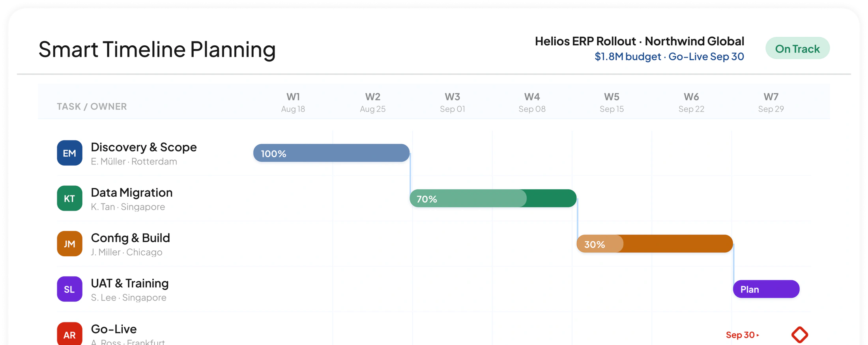Click the W7 Sep 29 column header
The image size is (868, 345).
(x=771, y=103)
